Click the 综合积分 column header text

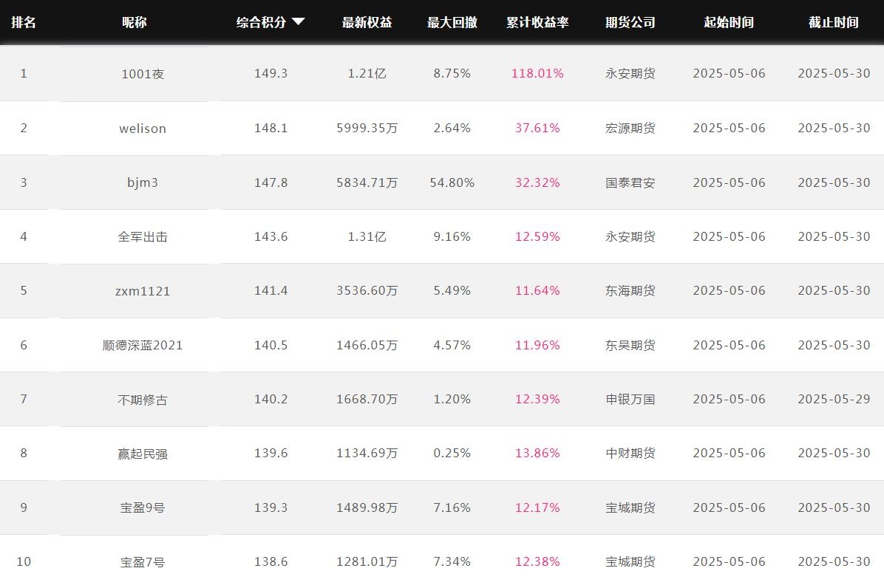click(x=261, y=22)
